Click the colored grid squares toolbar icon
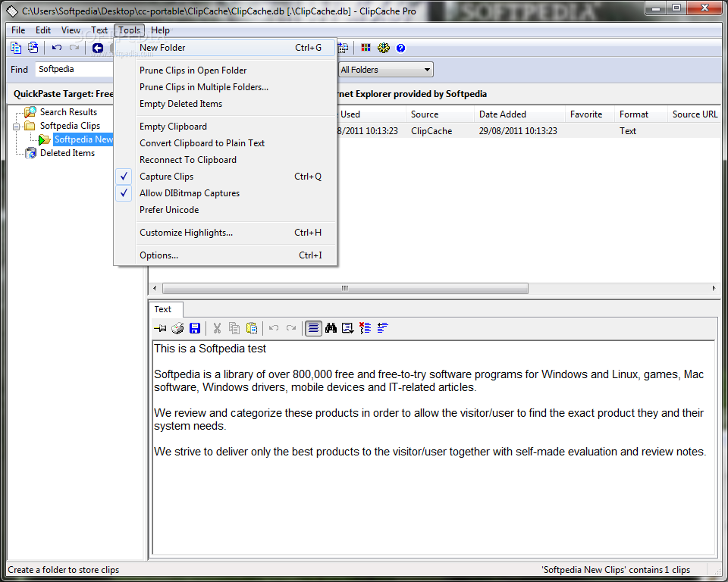This screenshot has height=582, width=728. pos(366,48)
